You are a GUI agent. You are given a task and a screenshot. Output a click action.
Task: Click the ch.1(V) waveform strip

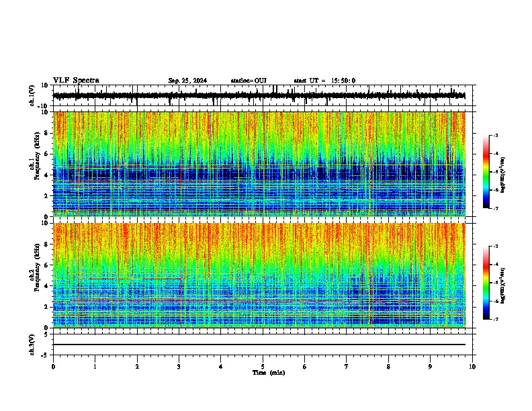click(259, 95)
